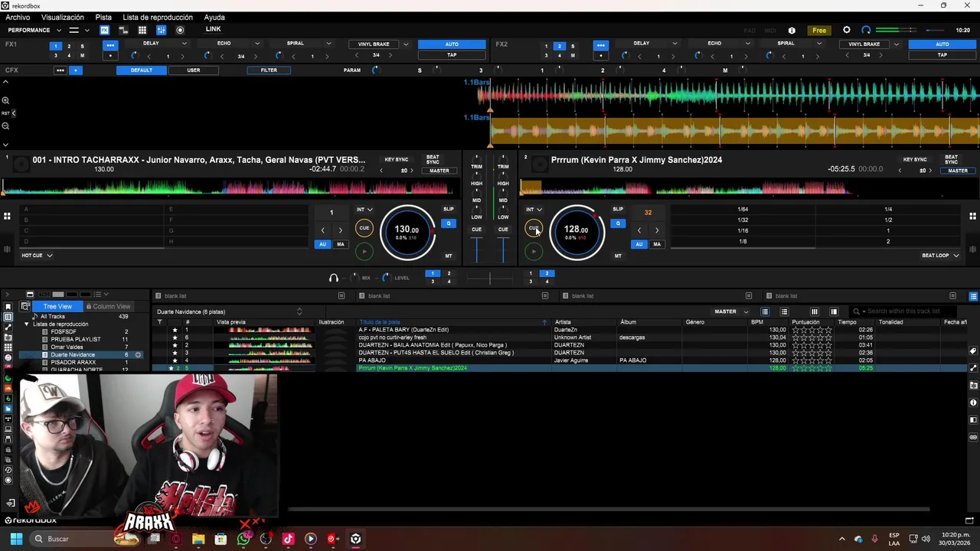Adjust the mixer crossfader
Viewport: 980px width, 551px height.
click(490, 277)
